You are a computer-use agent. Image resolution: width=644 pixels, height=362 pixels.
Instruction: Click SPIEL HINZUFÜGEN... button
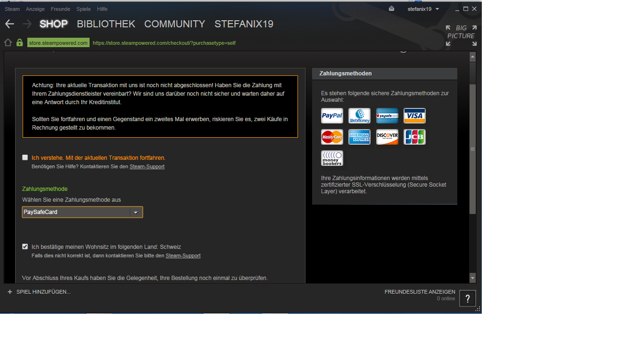(43, 292)
